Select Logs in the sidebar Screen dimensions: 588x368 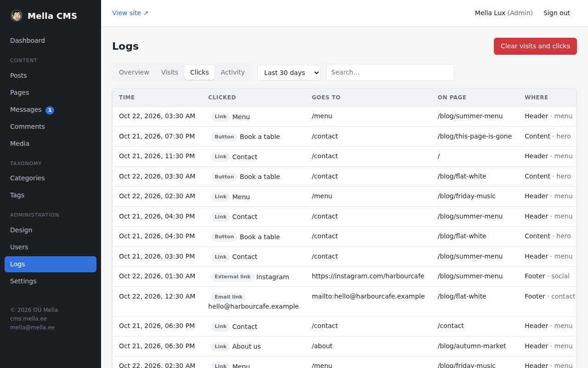(x=51, y=264)
